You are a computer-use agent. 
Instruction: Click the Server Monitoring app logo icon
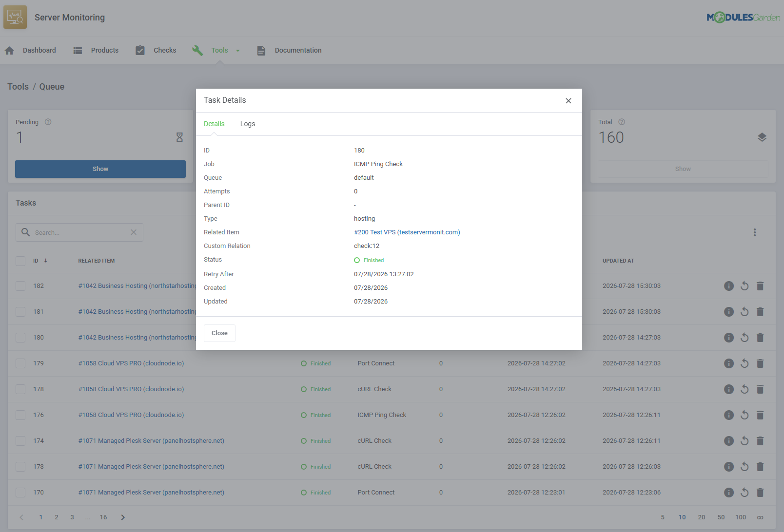[x=15, y=17]
